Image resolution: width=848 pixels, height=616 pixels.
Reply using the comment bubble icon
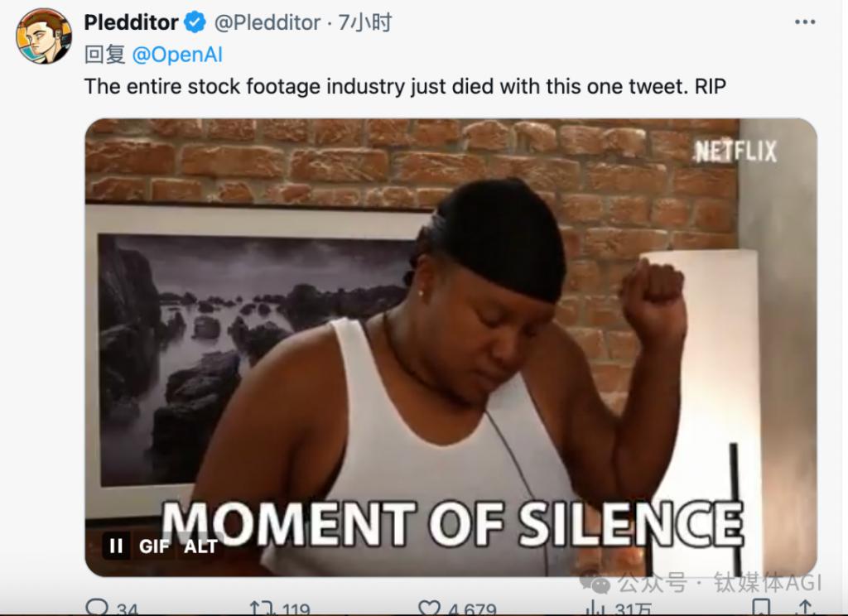98,608
